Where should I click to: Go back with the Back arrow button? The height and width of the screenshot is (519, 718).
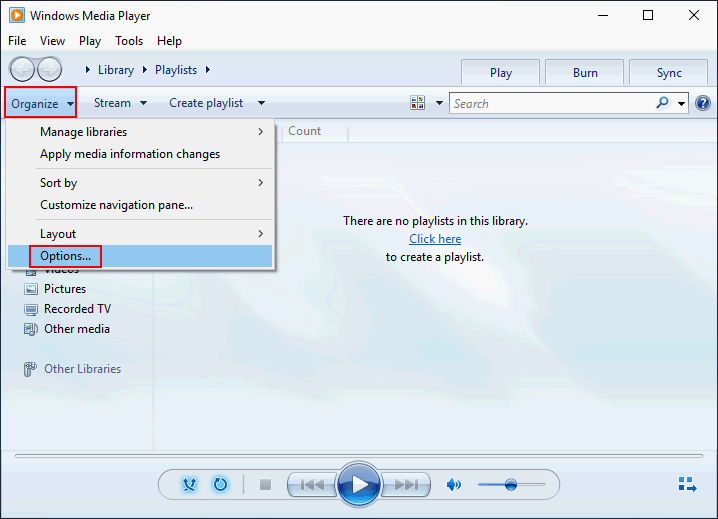click(x=22, y=70)
